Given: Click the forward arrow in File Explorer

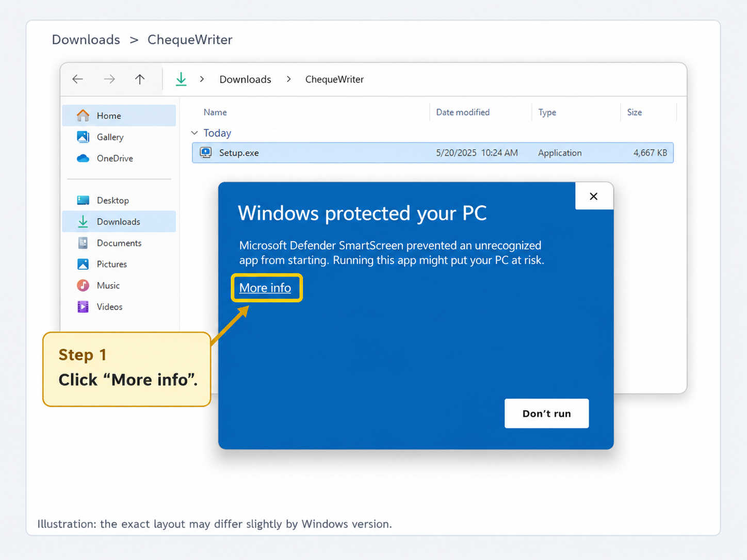Looking at the screenshot, I should [109, 79].
